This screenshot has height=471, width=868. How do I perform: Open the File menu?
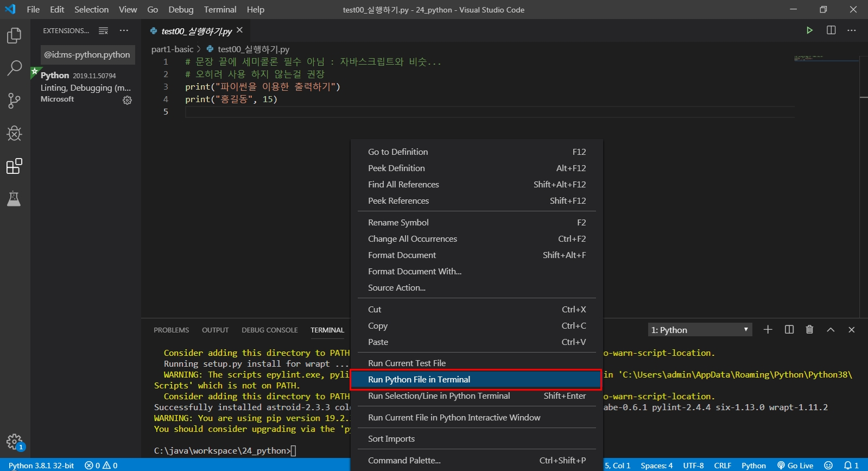(x=33, y=9)
